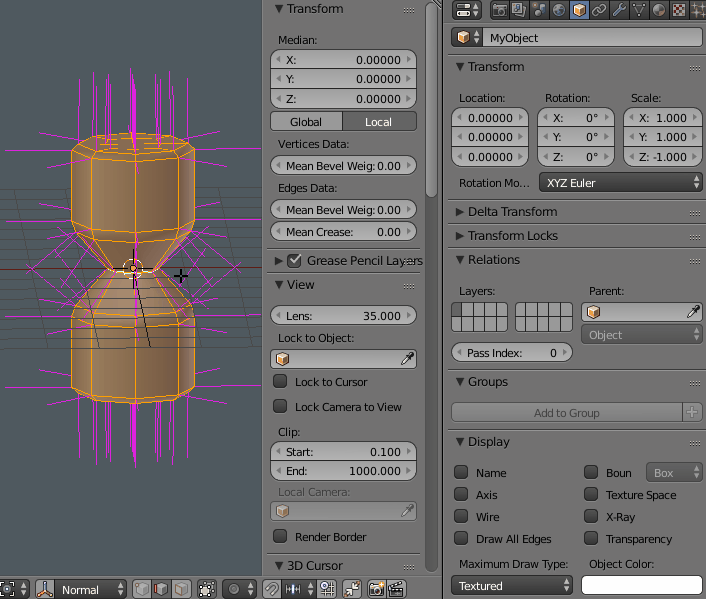Screen dimensions: 706x599
Task: Check the Name display option
Action: [x=461, y=472]
